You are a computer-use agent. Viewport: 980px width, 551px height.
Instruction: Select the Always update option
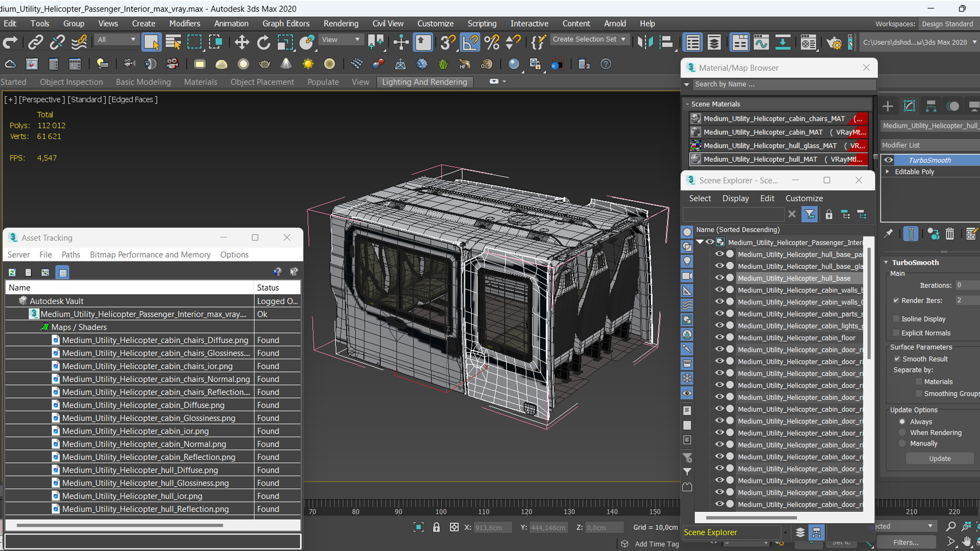pyautogui.click(x=902, y=421)
